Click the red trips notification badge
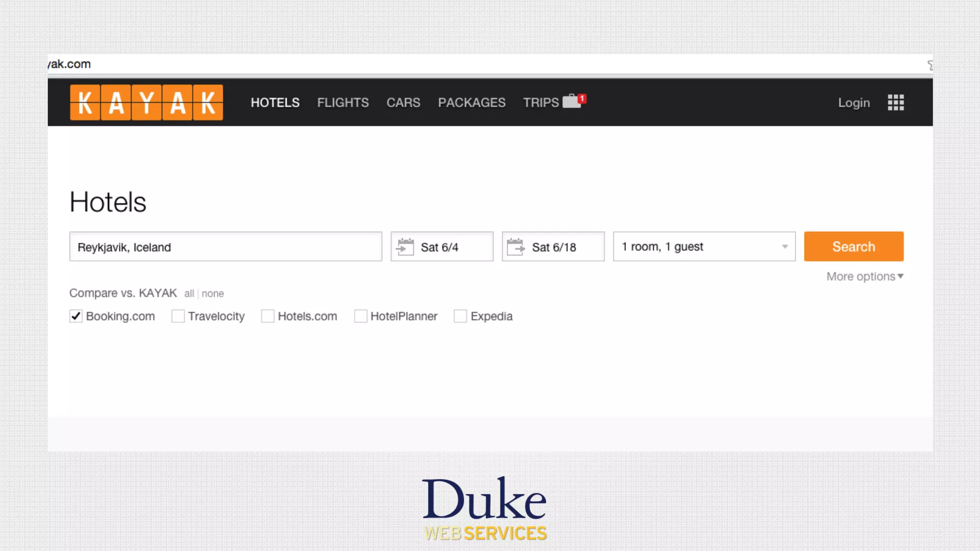Image resolution: width=980 pixels, height=551 pixels. click(x=582, y=99)
